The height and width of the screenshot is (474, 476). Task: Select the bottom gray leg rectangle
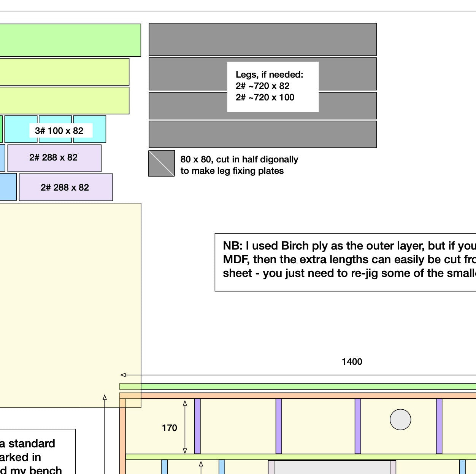[262, 134]
